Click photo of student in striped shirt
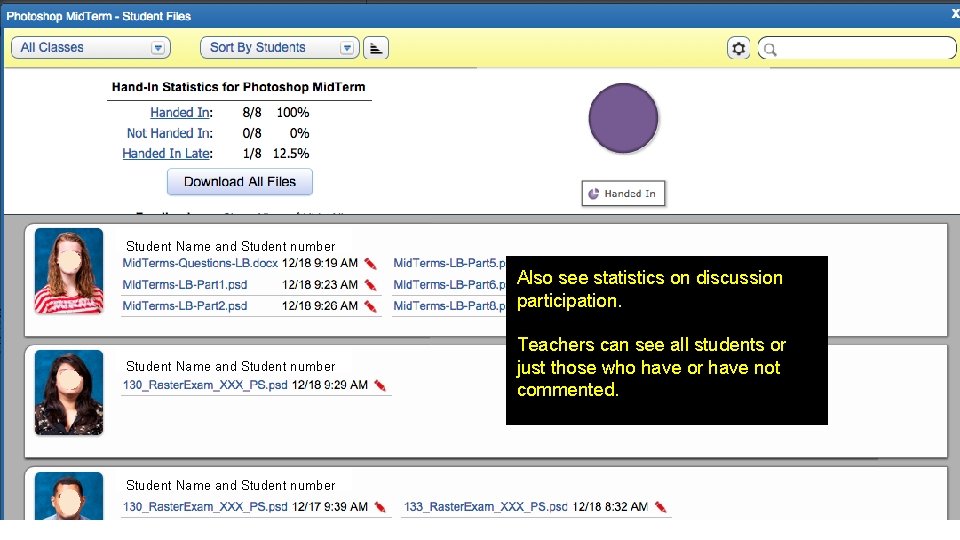This screenshot has height=540, width=960. 69,271
